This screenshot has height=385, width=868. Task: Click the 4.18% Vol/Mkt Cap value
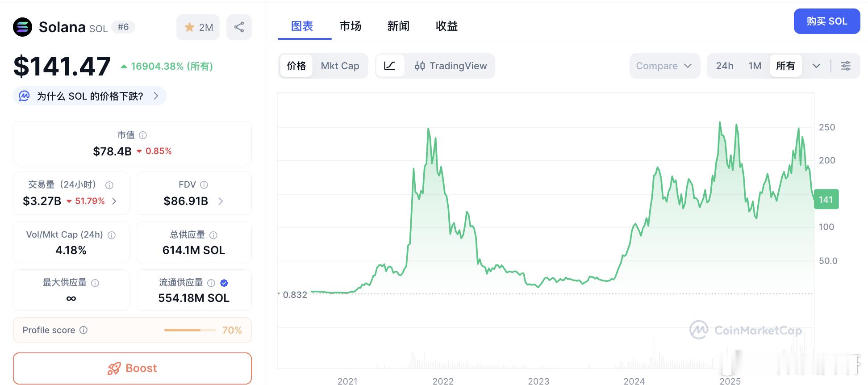[71, 250]
